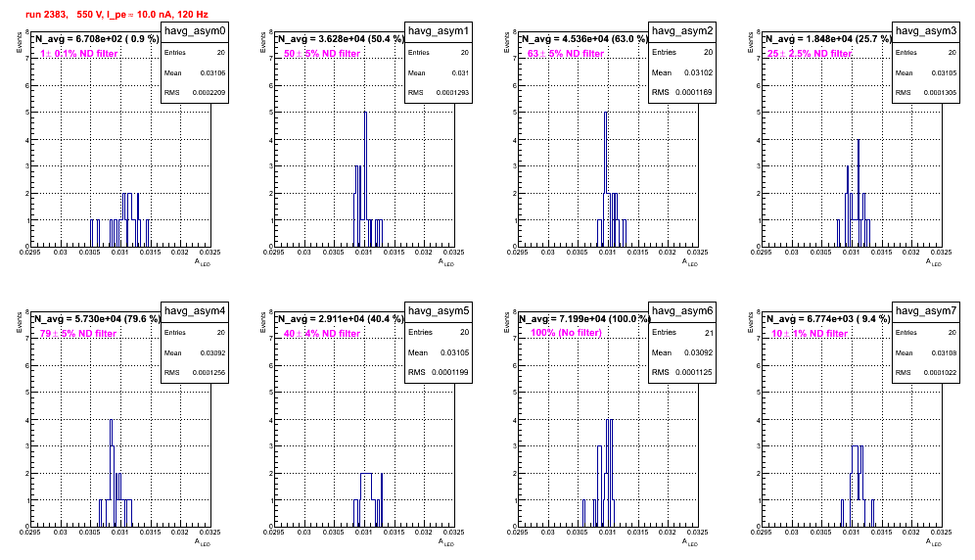
Task: Click the N_avg = 1.848e+04 label
Action: coord(827,38)
